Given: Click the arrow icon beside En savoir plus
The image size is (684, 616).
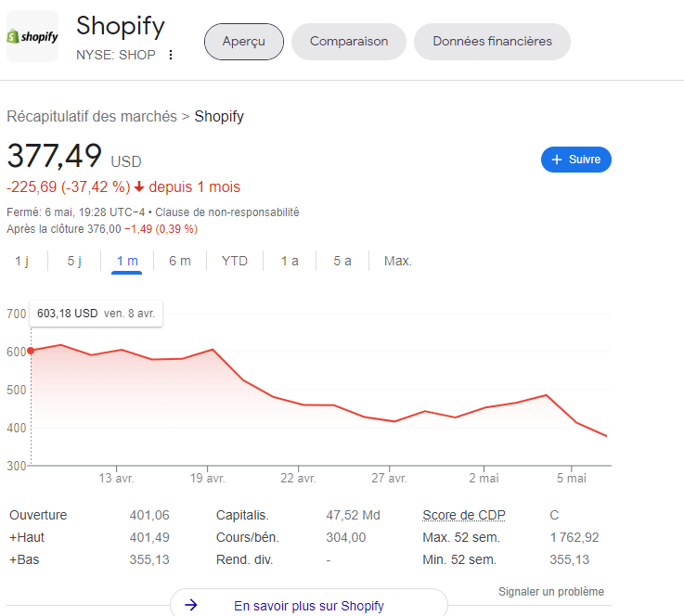Looking at the screenshot, I should (x=191, y=606).
